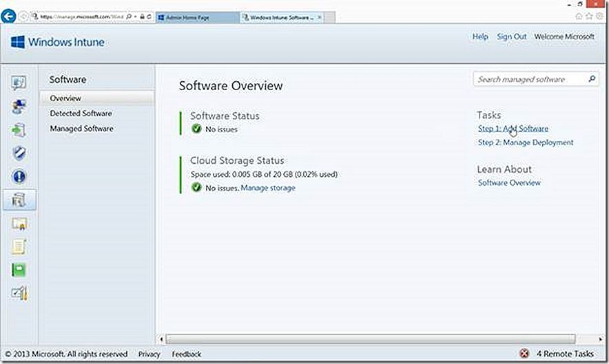Select Detected Software in the menu
The image size is (609, 364).
point(81,114)
